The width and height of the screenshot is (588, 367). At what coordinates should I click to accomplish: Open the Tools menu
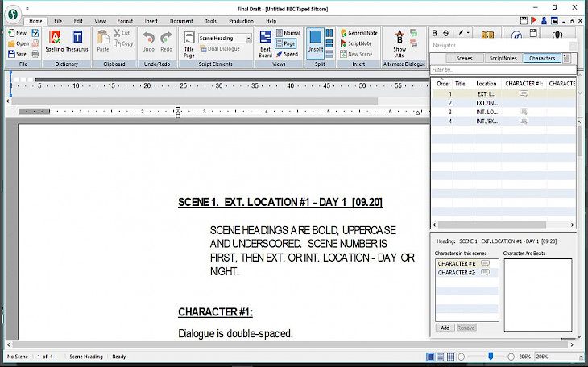pyautogui.click(x=211, y=21)
